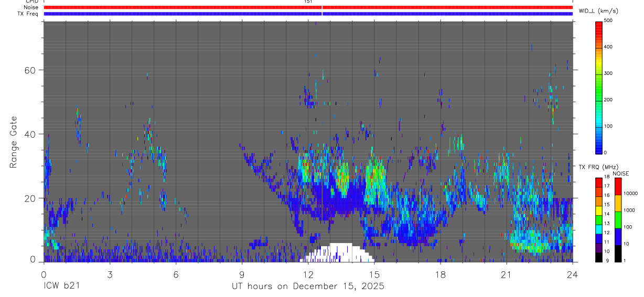Screen dimensions: 644x297
Task: Click the WID (km/s) color scale title
Action: (x=598, y=10)
